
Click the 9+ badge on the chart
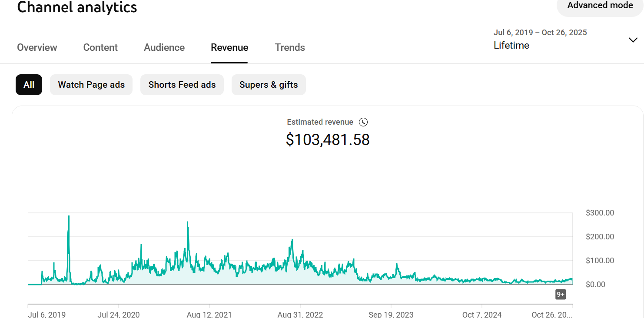(x=561, y=295)
